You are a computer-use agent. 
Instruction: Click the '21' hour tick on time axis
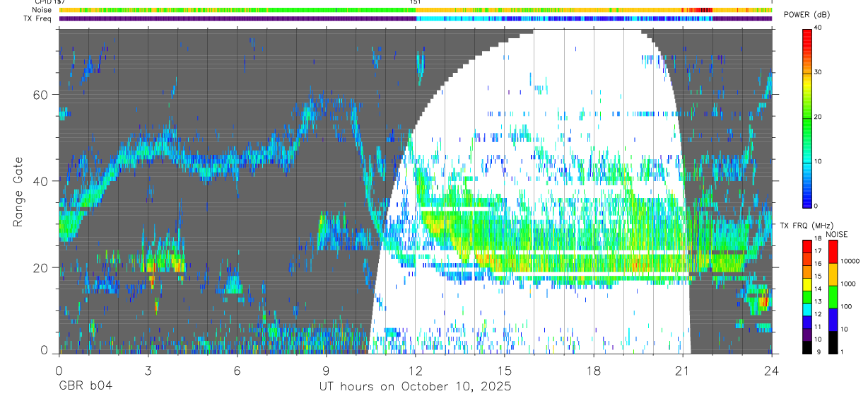click(683, 370)
